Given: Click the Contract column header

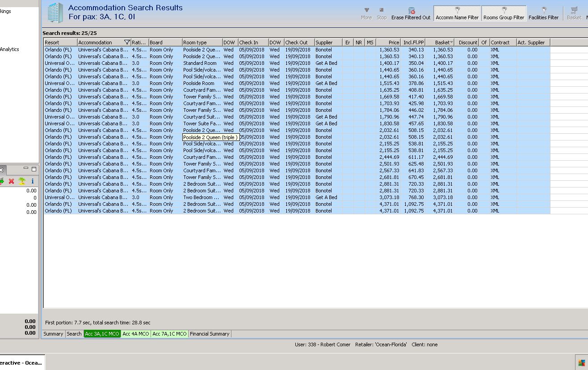Looking at the screenshot, I should [503, 43].
